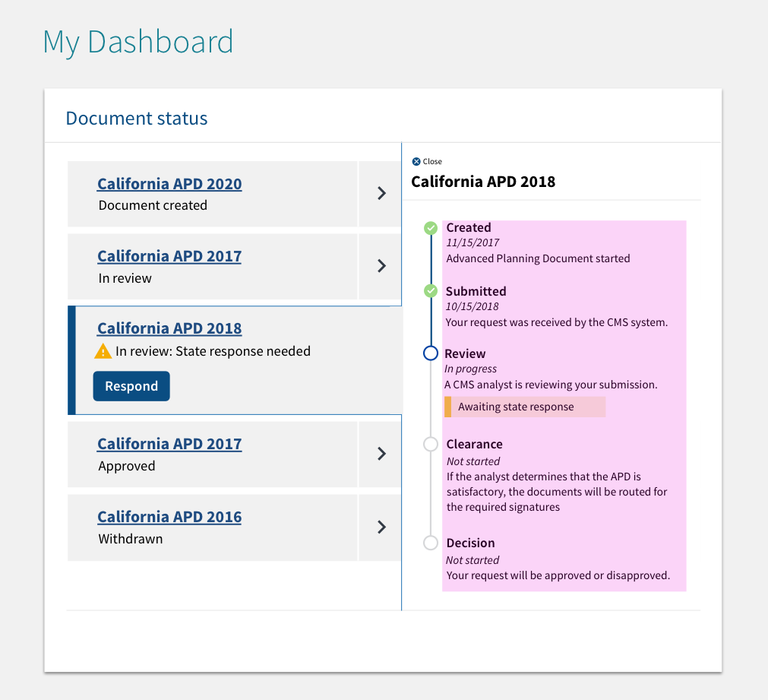The height and width of the screenshot is (700, 768).
Task: Click the green checkmark on the Submitted step
Action: 431,291
